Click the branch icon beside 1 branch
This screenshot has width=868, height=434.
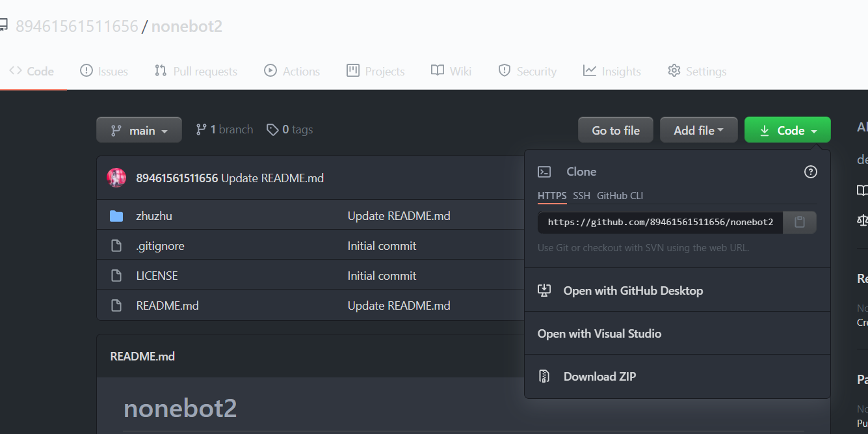click(x=201, y=129)
